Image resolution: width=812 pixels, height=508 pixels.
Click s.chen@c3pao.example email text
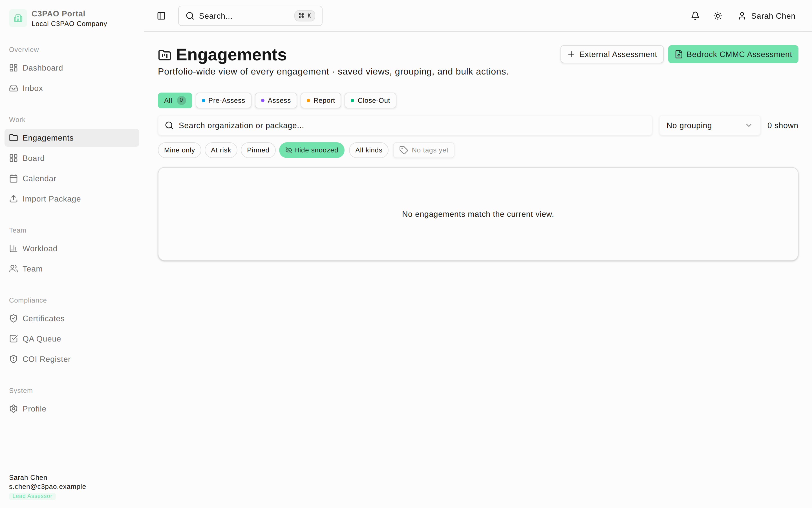point(47,487)
